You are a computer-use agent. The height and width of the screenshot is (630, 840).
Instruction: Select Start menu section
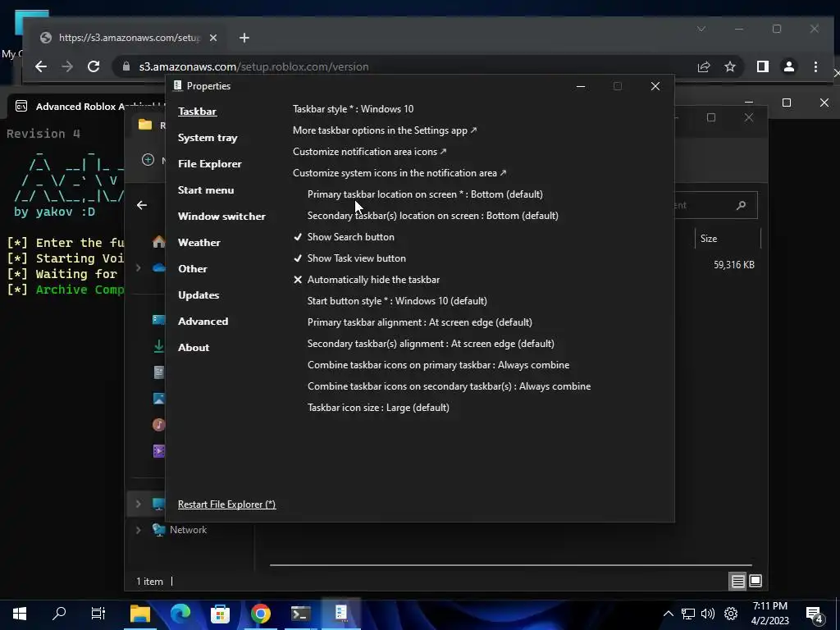[206, 190]
